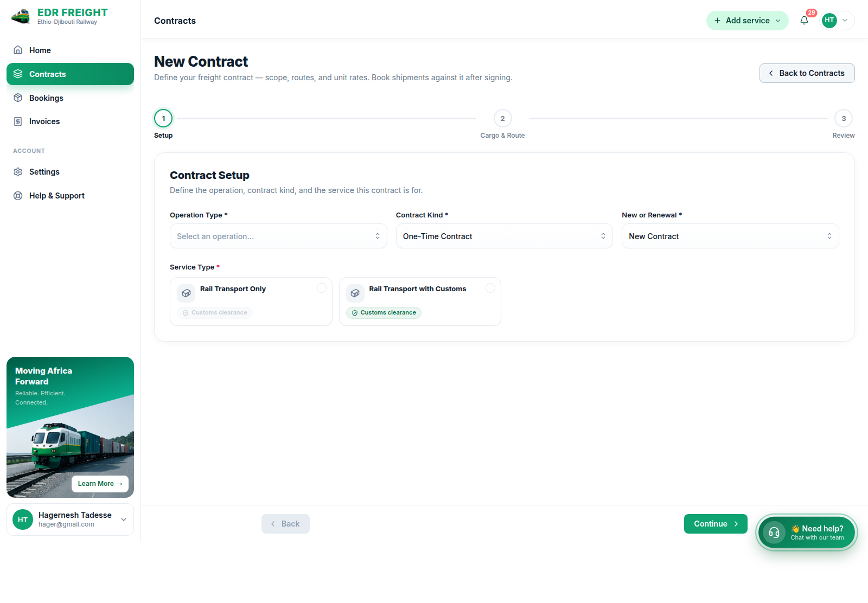Click the Invoices receipt icon
868x603 pixels.
click(x=18, y=121)
